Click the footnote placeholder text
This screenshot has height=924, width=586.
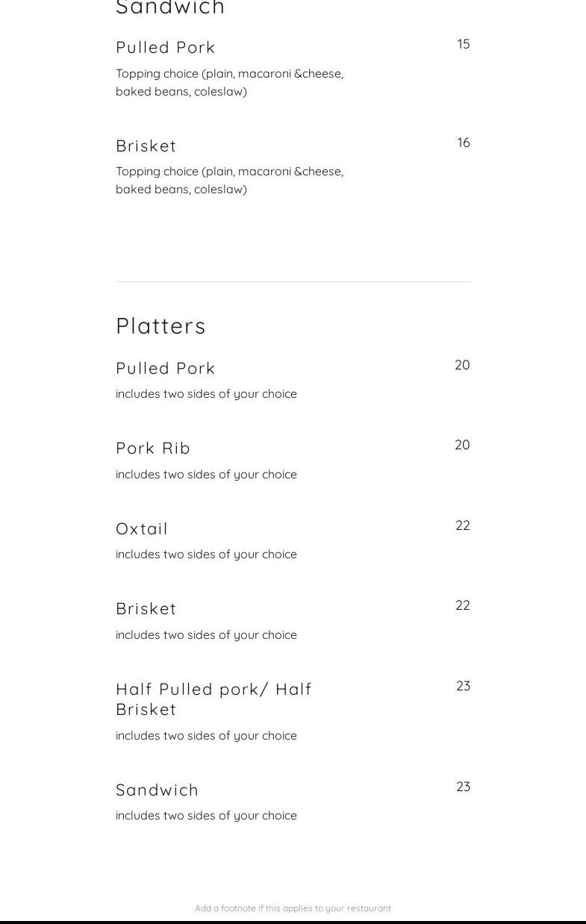tap(293, 908)
